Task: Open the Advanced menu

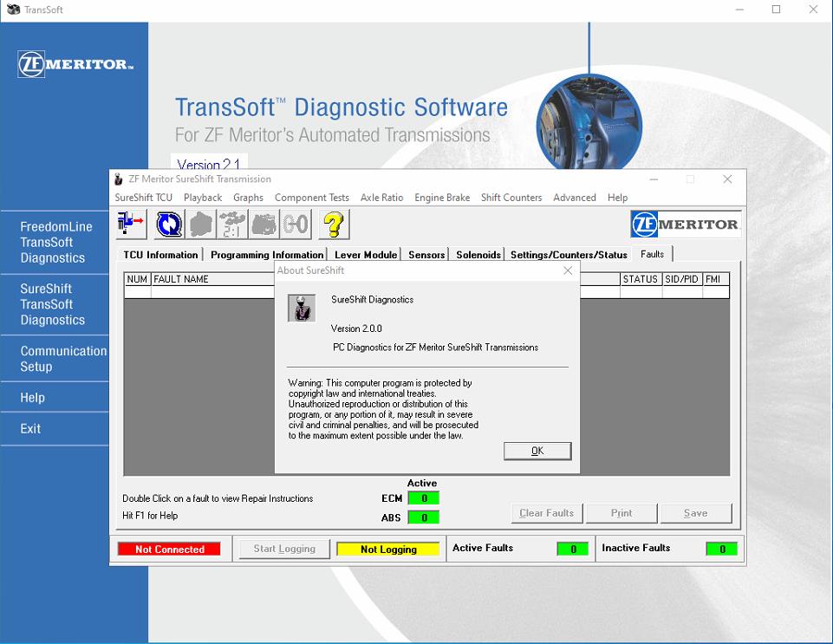Action: coord(574,198)
